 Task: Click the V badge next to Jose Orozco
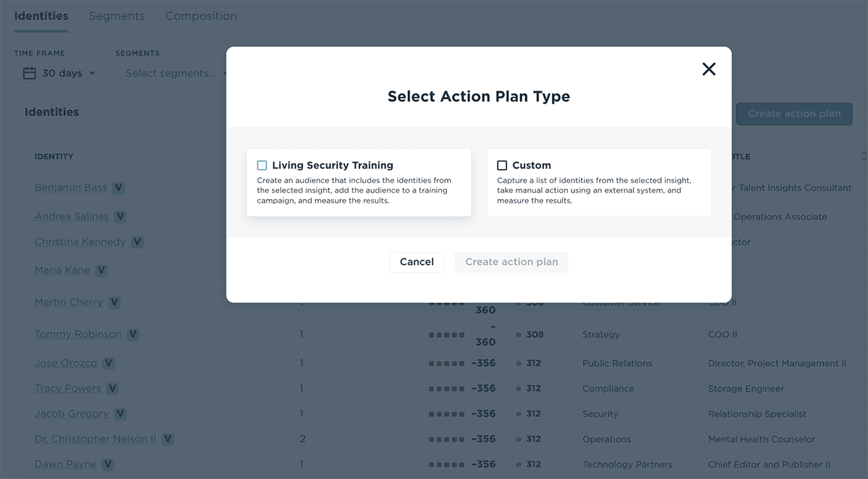[x=109, y=363]
